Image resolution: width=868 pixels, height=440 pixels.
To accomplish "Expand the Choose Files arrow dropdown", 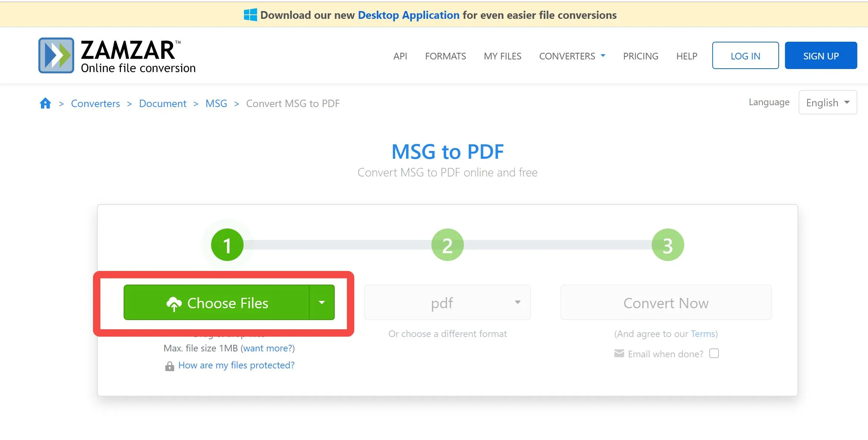I will click(x=322, y=302).
